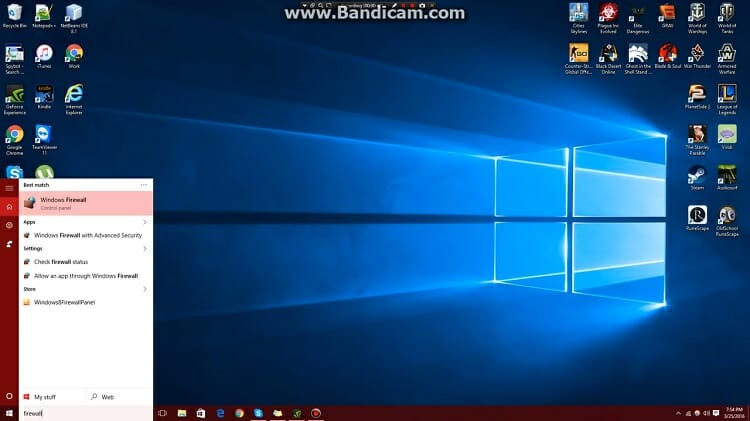Expand the Settings results category
This screenshot has height=421, width=750.
(x=145, y=249)
